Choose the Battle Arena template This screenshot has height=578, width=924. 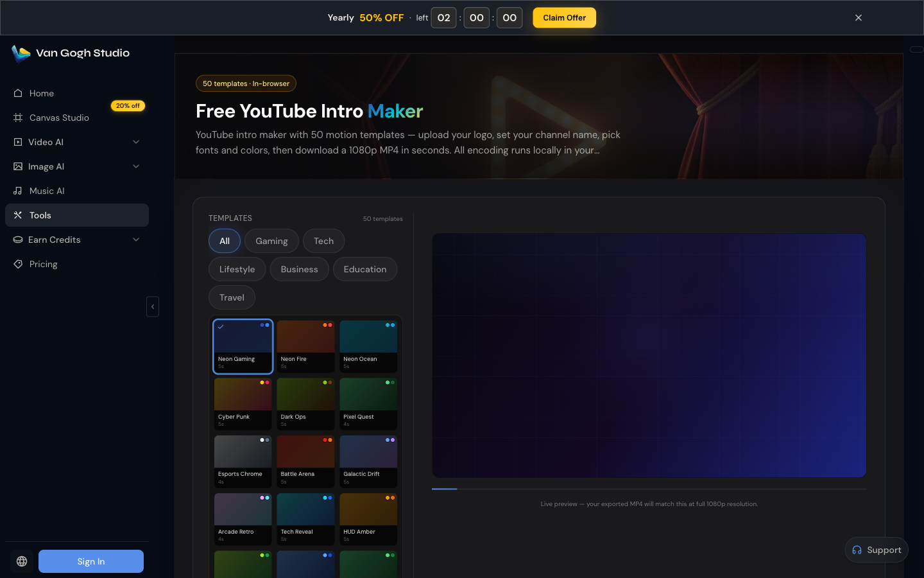(306, 461)
